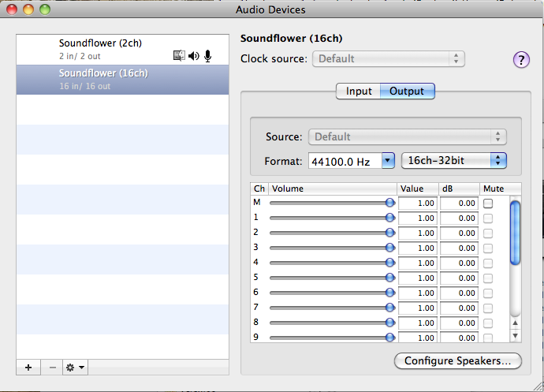Click the green zoom window button
544x392 pixels.
click(45, 9)
